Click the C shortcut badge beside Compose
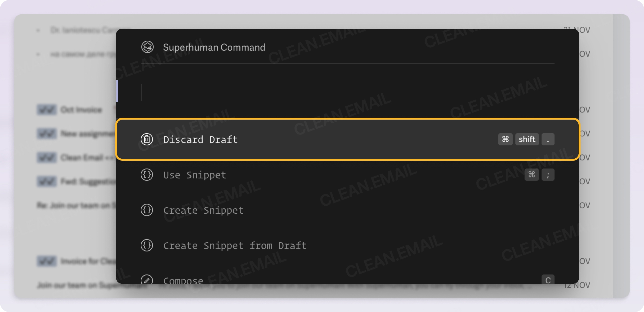 click(548, 280)
